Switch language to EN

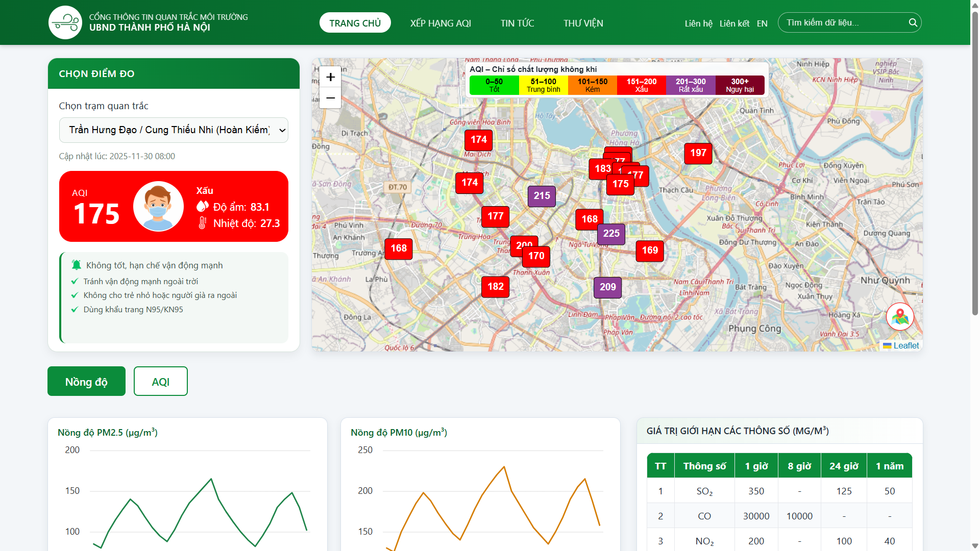coord(762,23)
